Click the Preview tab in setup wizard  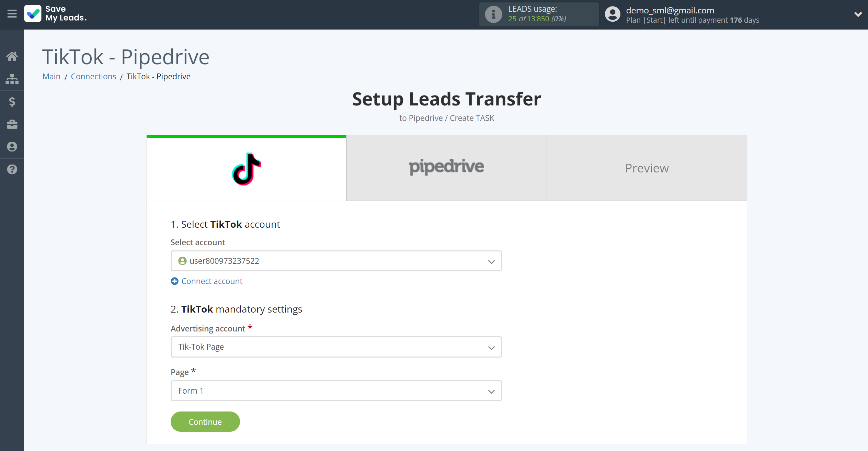click(647, 168)
